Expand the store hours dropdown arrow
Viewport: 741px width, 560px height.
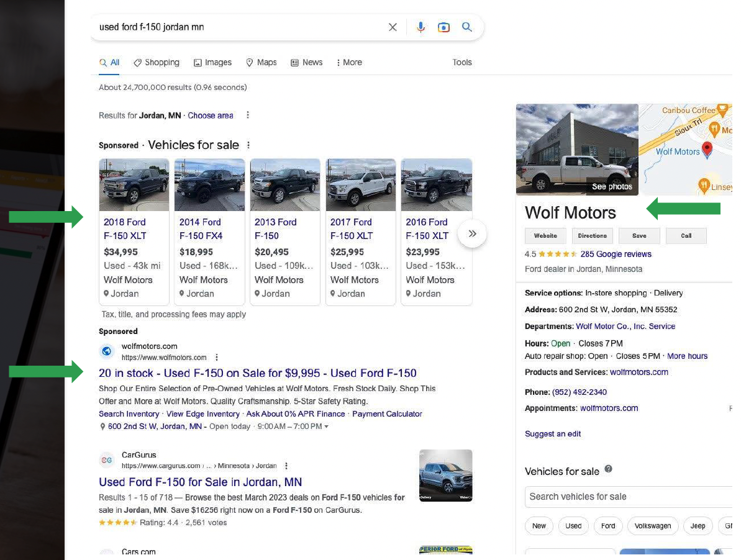tap(325, 426)
